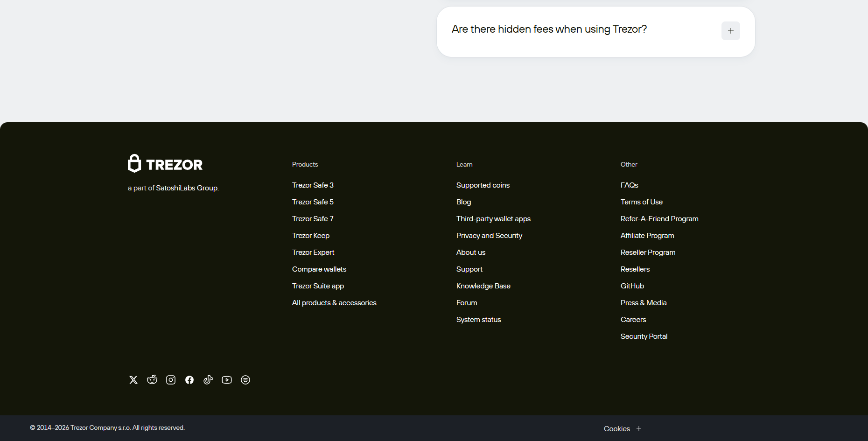The image size is (868, 441).
Task: Click the Reddit social icon
Action: (x=152, y=380)
